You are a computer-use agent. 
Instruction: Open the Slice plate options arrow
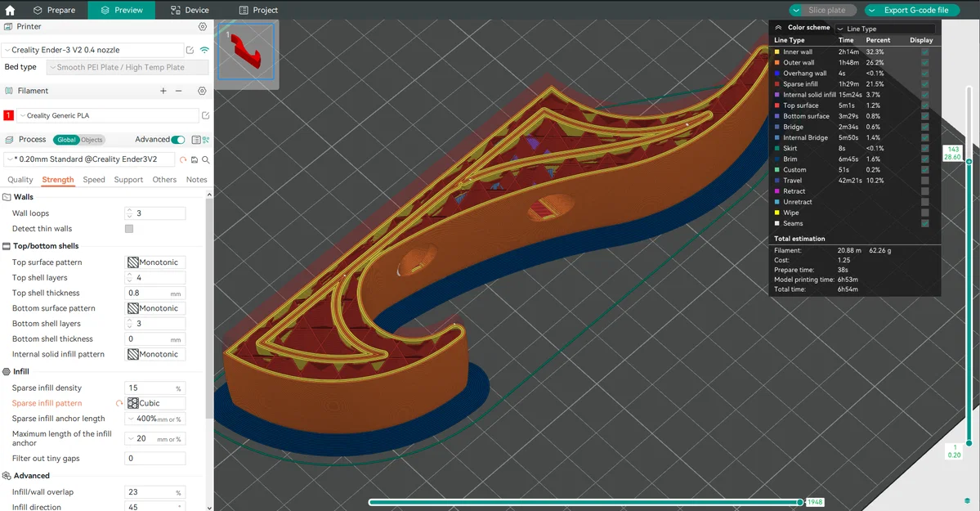[795, 10]
